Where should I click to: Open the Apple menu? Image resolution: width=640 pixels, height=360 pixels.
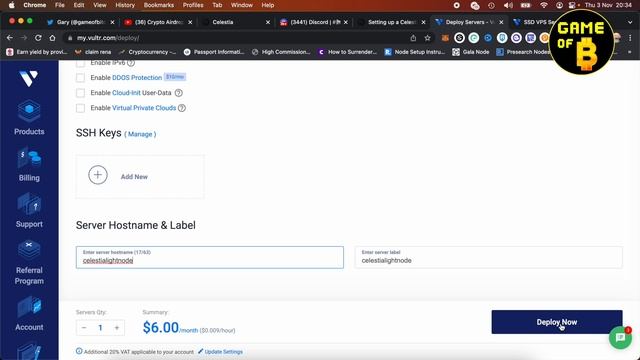pyautogui.click(x=11, y=5)
